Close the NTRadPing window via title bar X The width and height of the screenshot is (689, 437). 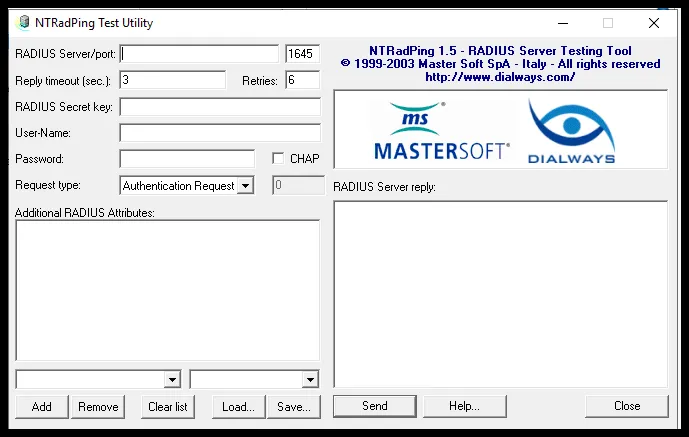[x=654, y=23]
